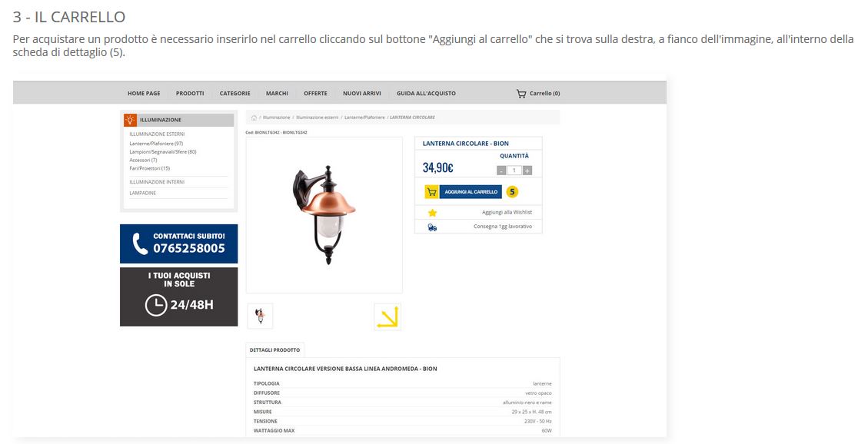Viewport: 868px width, 444px height.
Task: Open the Carrello shopping cart icon
Action: pyautogui.click(x=521, y=94)
